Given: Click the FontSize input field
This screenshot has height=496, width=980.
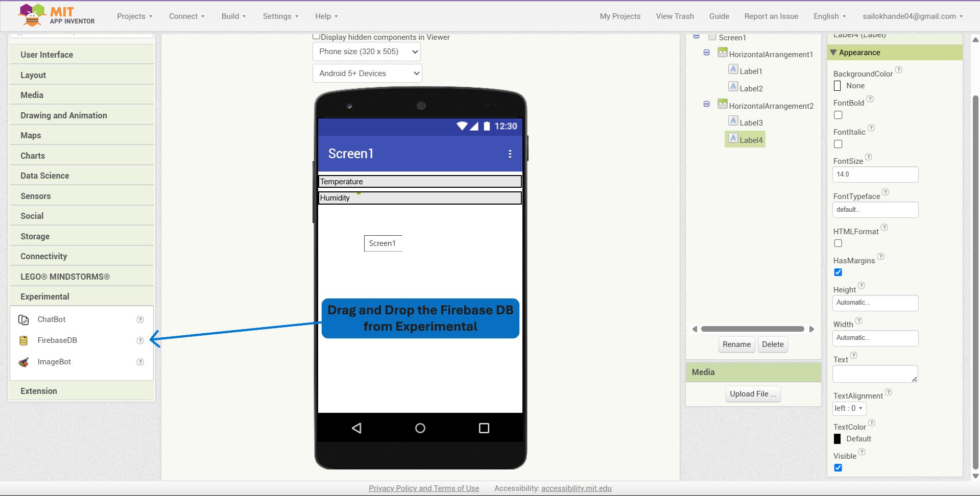Looking at the screenshot, I should point(875,175).
